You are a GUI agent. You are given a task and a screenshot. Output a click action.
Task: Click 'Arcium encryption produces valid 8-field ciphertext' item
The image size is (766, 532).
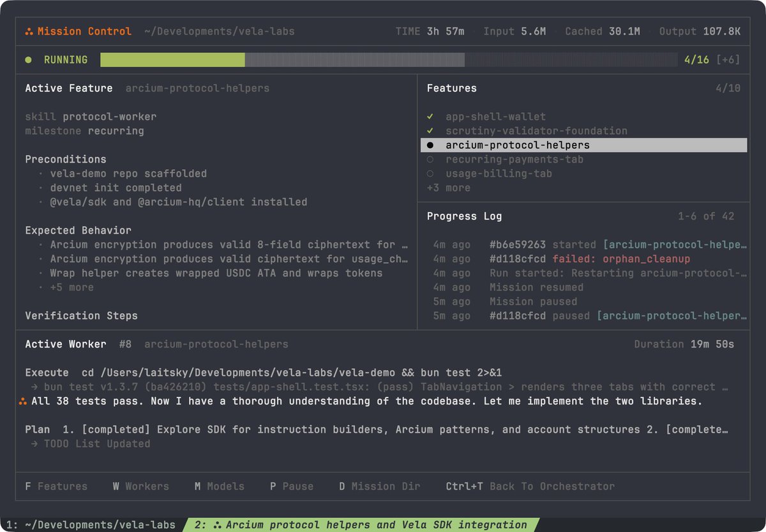[x=229, y=245]
